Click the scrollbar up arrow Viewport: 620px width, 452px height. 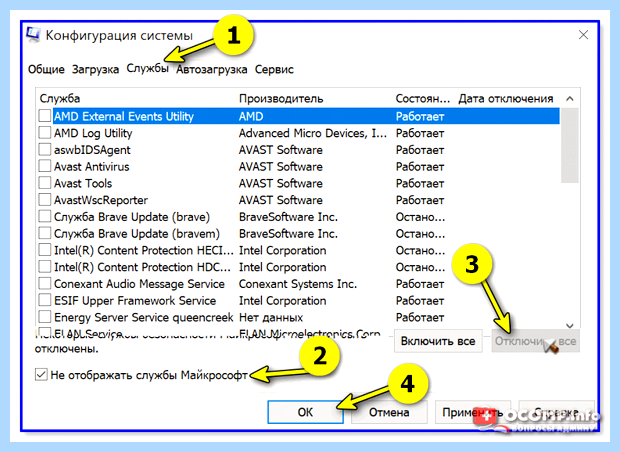[570, 98]
